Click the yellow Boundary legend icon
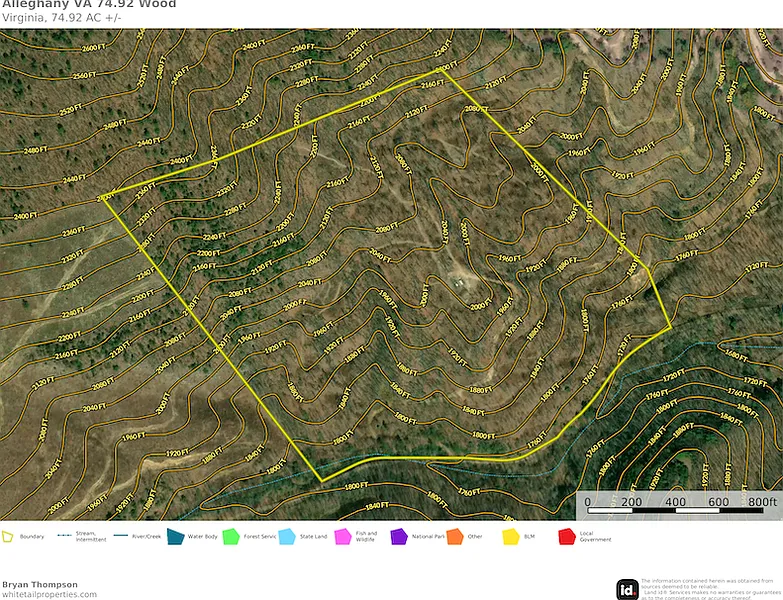 8,537
